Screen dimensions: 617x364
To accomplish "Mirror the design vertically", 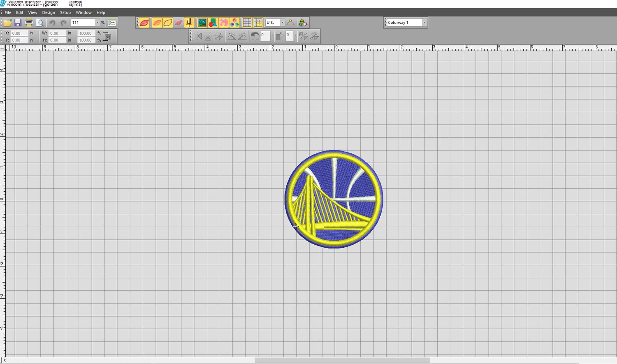I will (x=208, y=36).
